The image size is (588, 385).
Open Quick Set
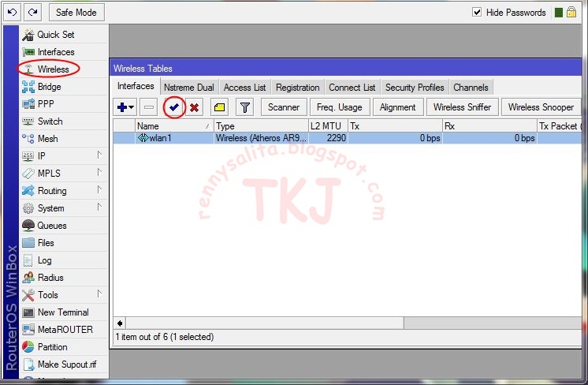64,35
